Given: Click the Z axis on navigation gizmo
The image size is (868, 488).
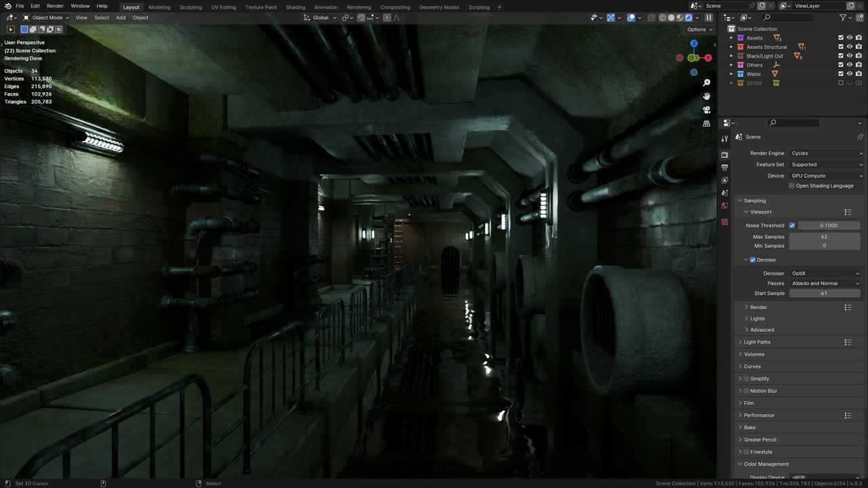Looking at the screenshot, I should (x=694, y=43).
